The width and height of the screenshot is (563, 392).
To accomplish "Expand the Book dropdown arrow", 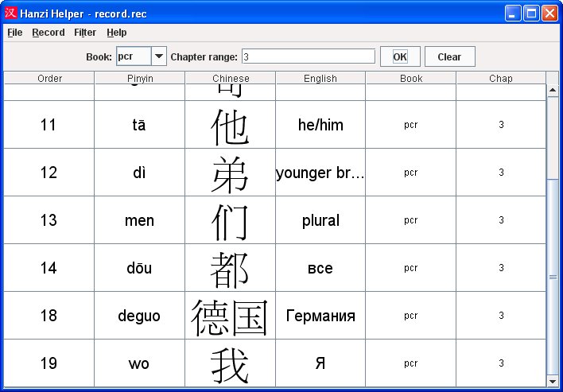I will (x=159, y=56).
